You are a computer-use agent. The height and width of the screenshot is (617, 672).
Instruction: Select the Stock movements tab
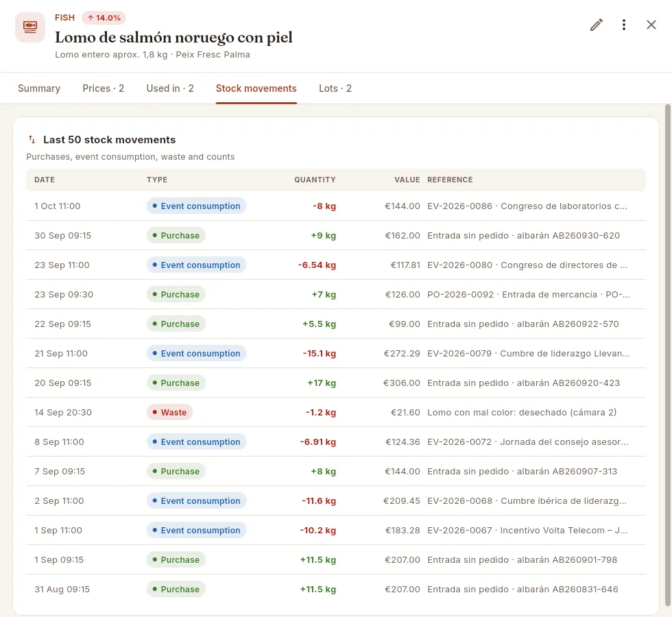[x=256, y=88]
